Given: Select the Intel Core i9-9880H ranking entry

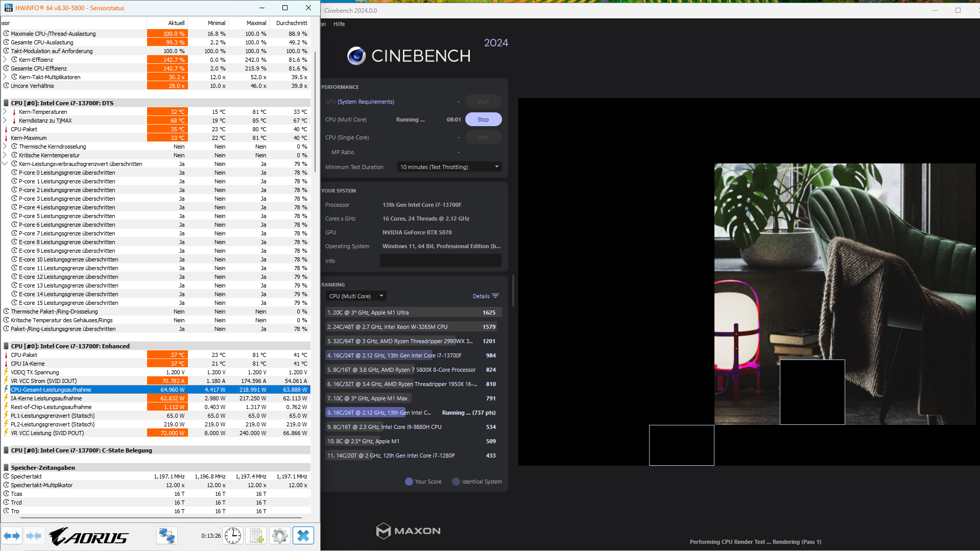Looking at the screenshot, I should pos(413,427).
